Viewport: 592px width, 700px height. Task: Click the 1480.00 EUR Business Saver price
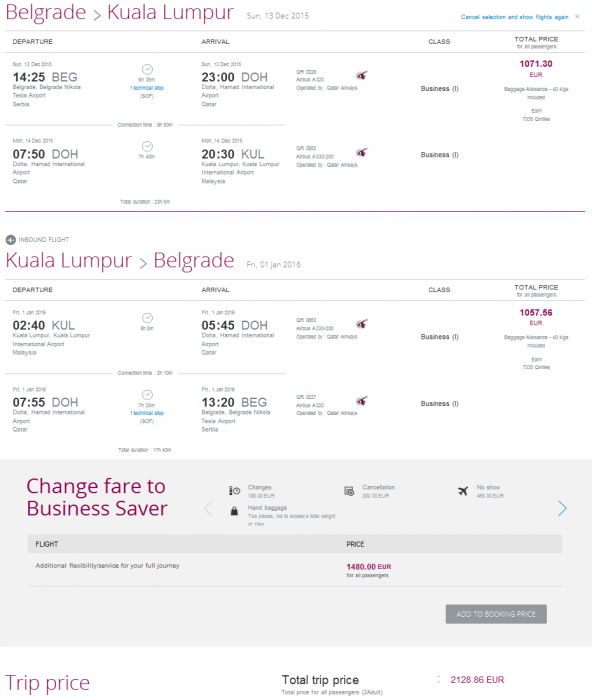point(369,567)
